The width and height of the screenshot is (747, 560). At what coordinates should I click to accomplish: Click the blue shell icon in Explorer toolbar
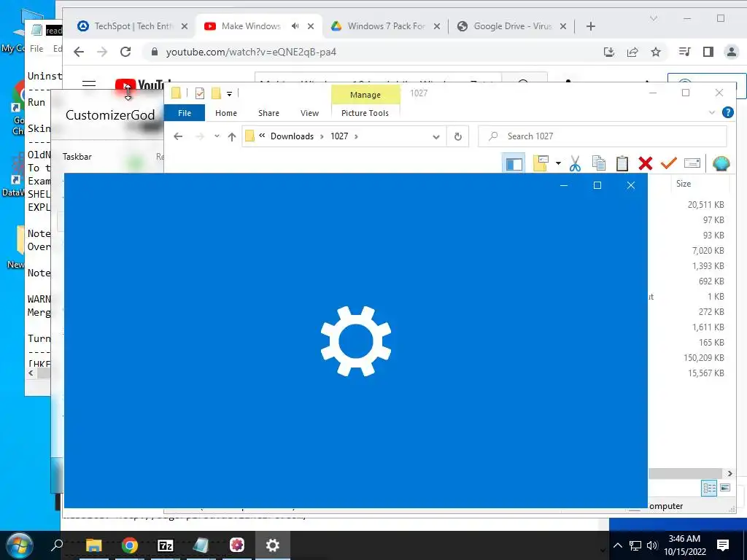click(721, 163)
